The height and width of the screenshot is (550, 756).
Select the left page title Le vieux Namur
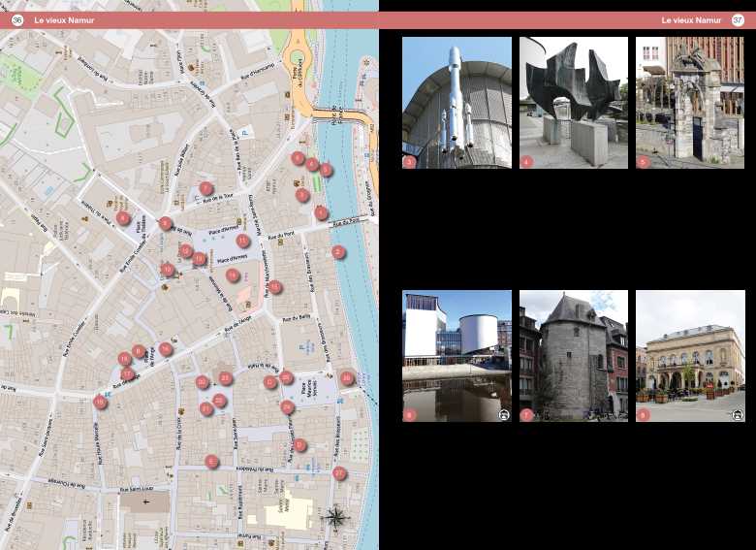pos(64,20)
